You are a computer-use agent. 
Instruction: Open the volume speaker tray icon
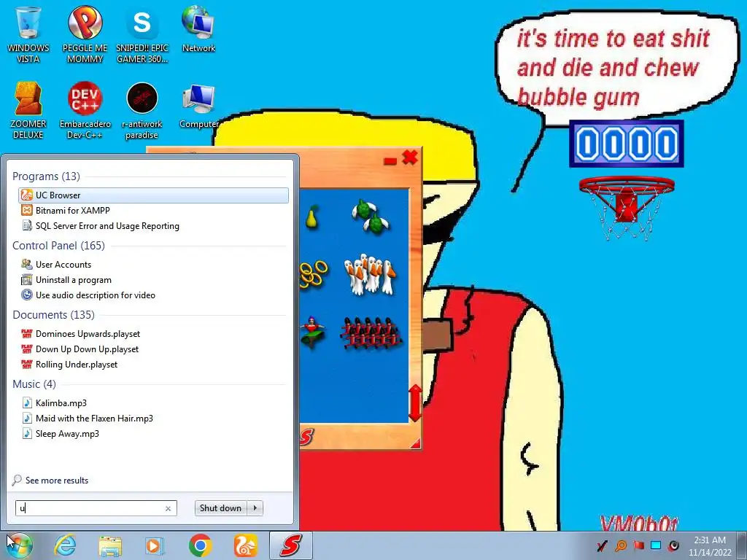[673, 545]
